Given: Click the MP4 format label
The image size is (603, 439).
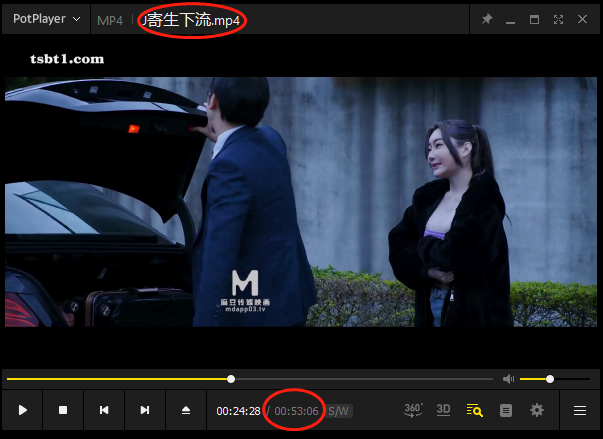Looking at the screenshot, I should [110, 20].
